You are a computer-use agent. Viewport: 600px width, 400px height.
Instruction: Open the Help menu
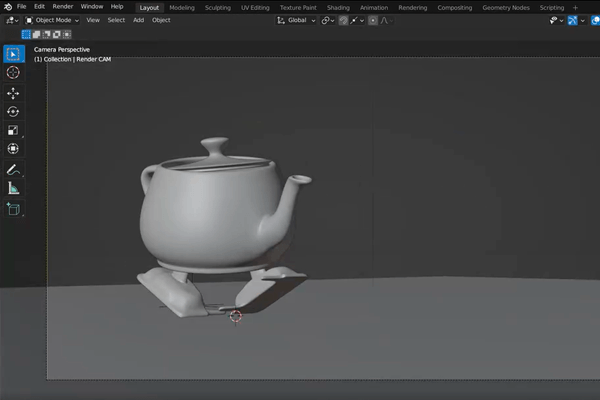tap(117, 7)
